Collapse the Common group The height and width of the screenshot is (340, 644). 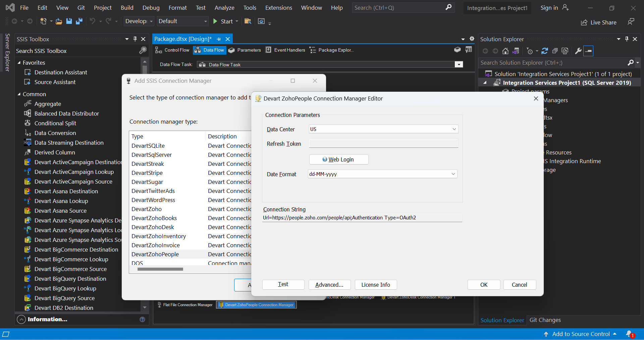[19, 94]
